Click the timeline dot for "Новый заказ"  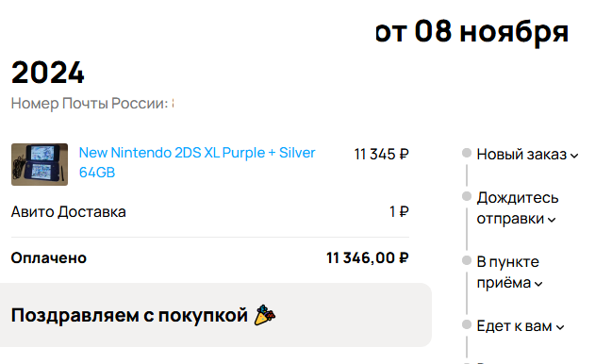click(x=467, y=153)
